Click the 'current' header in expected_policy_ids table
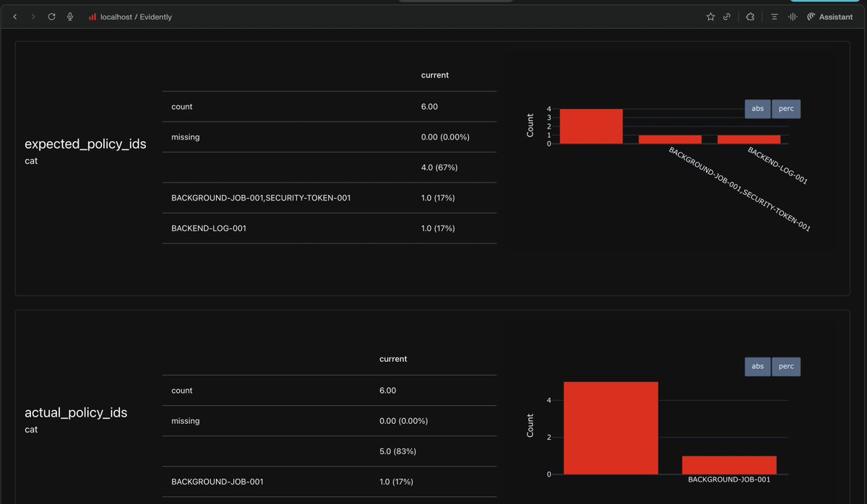Screen dimensions: 867x504 435,75
